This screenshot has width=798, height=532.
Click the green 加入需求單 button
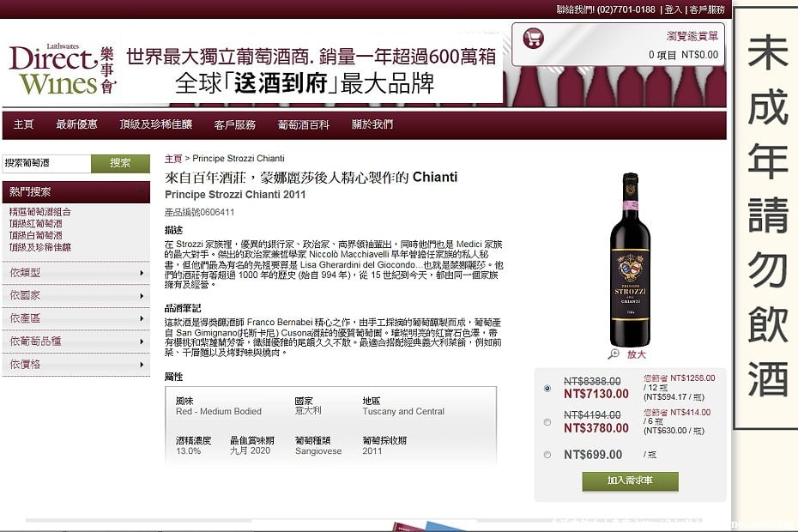pos(630,481)
